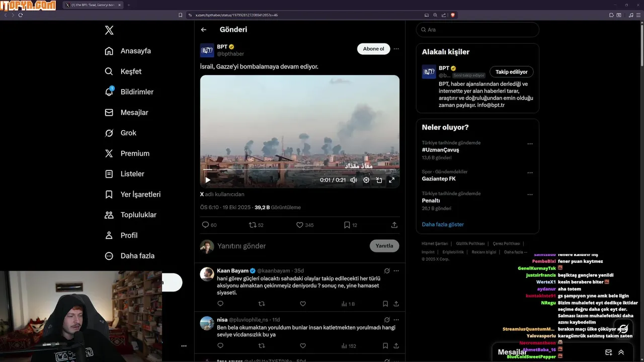Toggle picture-in-picture on the video

pyautogui.click(x=379, y=180)
